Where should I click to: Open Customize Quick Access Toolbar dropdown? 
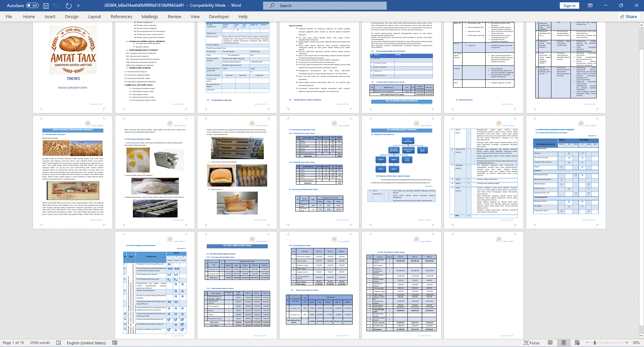point(79,6)
